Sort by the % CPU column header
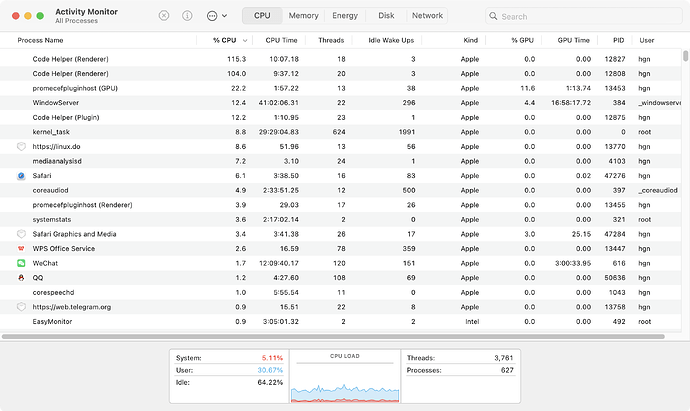This screenshot has height=411, width=690. click(x=224, y=40)
